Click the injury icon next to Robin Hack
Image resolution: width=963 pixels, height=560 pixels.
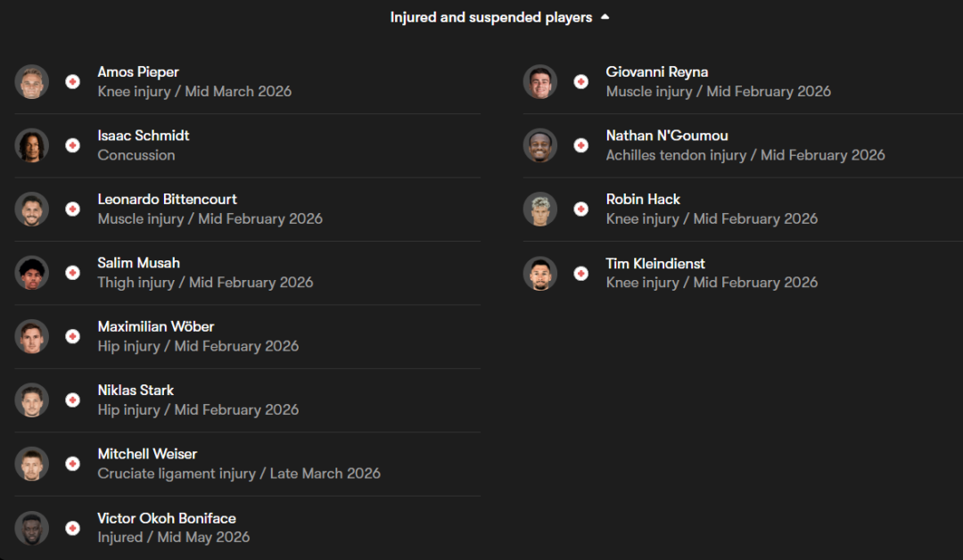click(581, 210)
